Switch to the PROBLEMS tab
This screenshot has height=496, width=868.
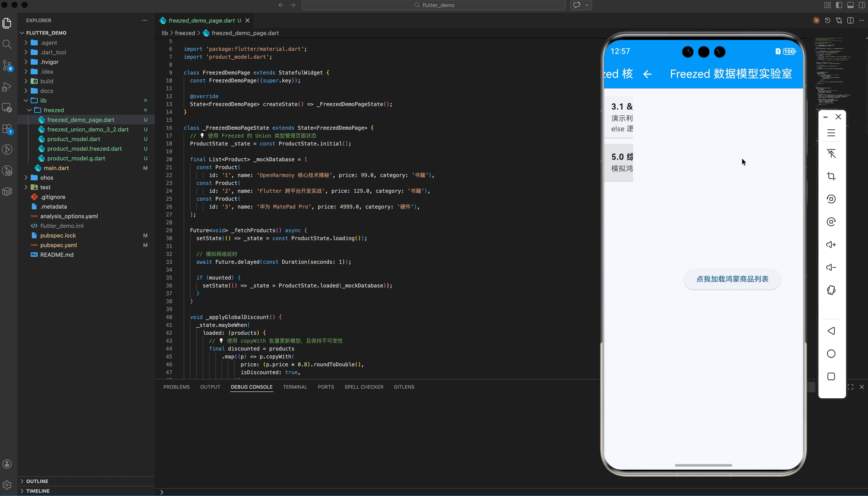[176, 387]
